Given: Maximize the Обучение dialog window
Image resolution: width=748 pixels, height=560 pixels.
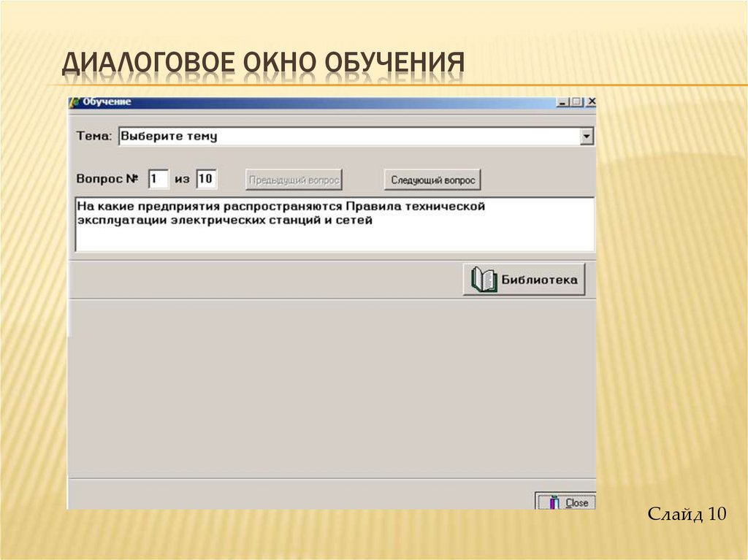Looking at the screenshot, I should point(576,102).
